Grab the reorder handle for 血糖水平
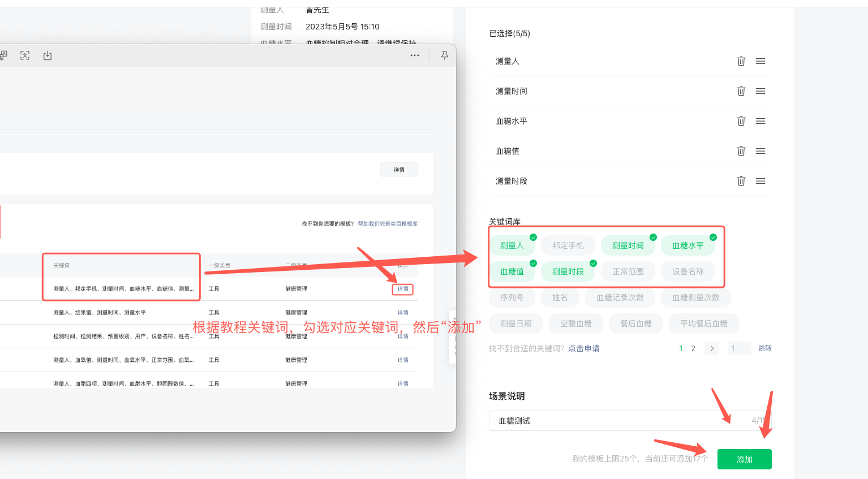Viewport: 868px width, 479px height. pyautogui.click(x=760, y=121)
